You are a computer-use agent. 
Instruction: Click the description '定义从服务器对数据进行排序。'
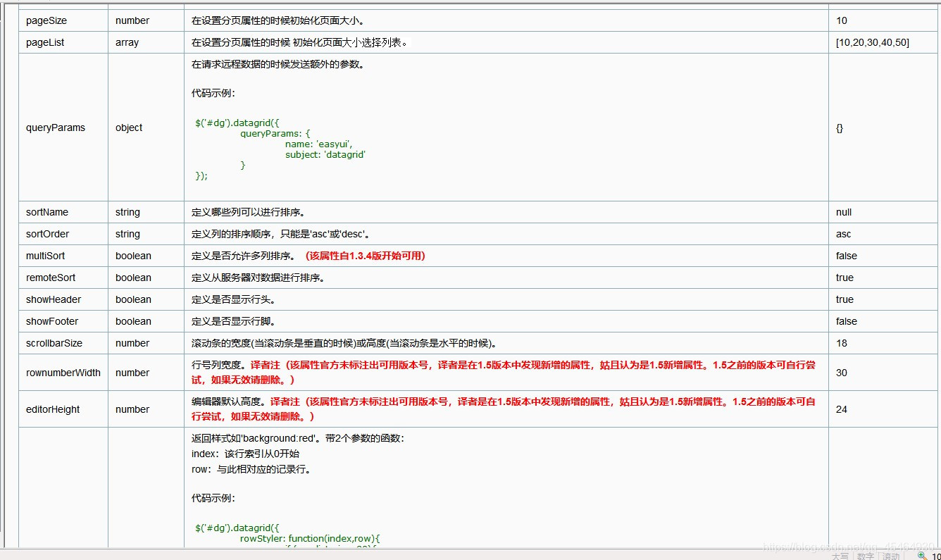point(258,278)
